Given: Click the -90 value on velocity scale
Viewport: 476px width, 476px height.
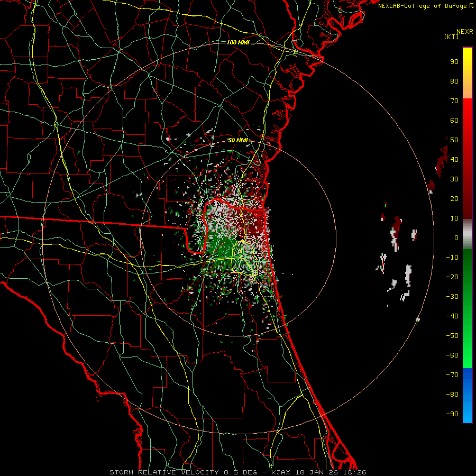Looking at the screenshot, I should [452, 414].
